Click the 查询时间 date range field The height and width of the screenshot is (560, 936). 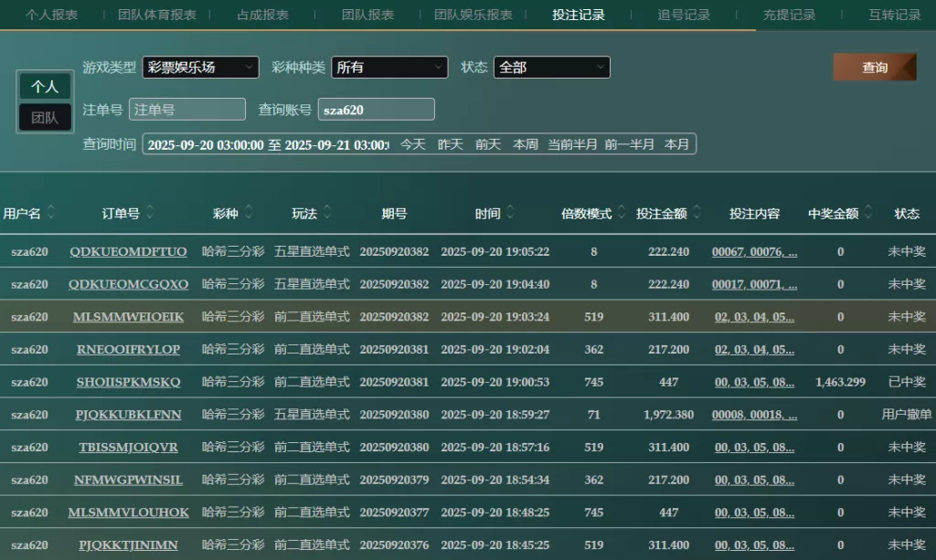pos(267,144)
